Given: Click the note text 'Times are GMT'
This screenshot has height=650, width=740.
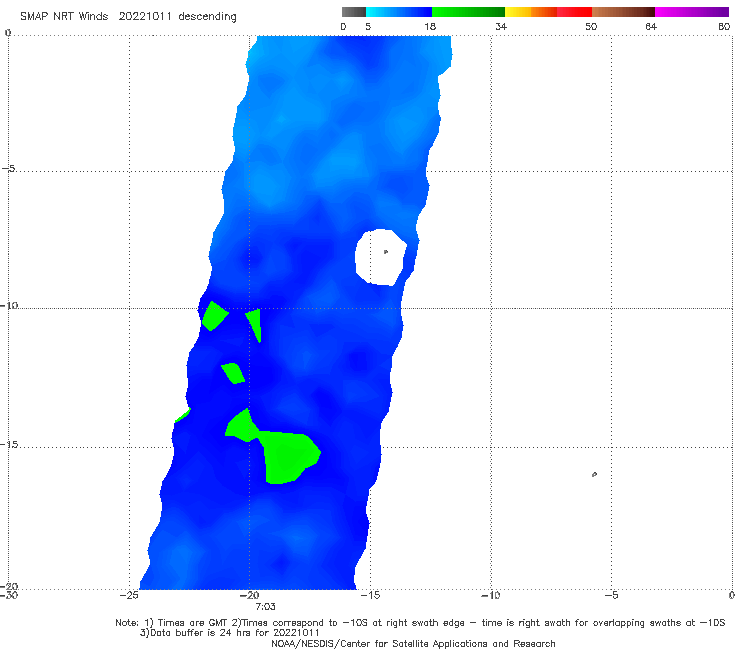Looking at the screenshot, I should (x=191, y=623).
